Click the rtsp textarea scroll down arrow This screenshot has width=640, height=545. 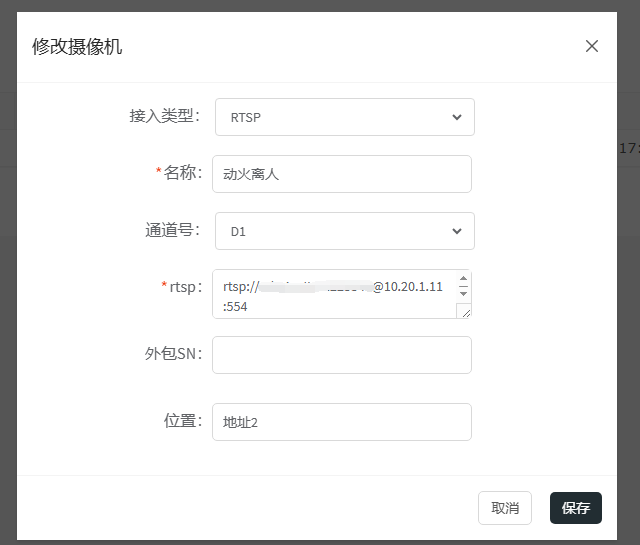[x=463, y=294]
